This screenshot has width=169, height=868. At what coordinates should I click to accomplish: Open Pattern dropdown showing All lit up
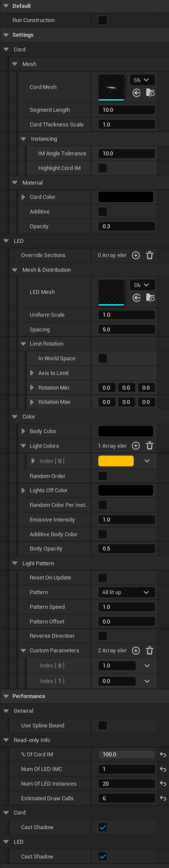[x=126, y=592]
